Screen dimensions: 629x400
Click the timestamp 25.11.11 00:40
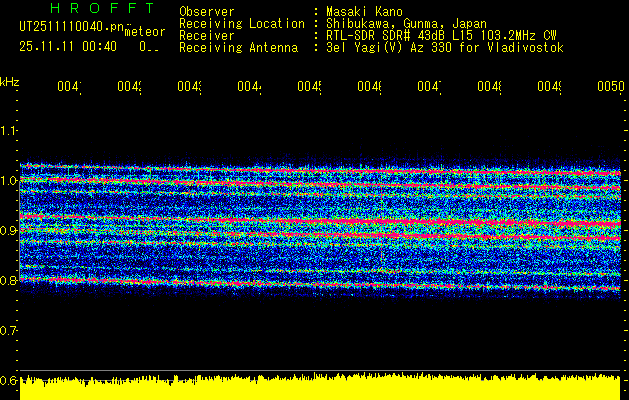click(x=68, y=47)
